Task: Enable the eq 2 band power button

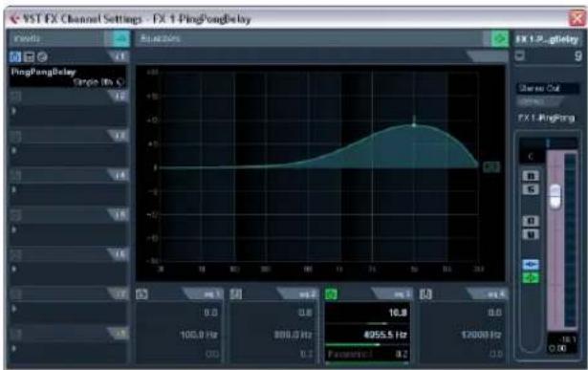Action: [x=236, y=294]
